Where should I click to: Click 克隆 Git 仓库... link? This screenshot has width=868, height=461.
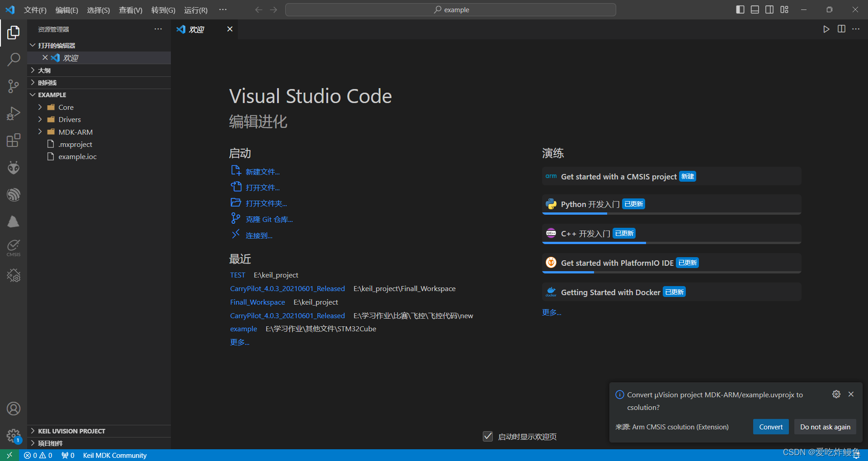pyautogui.click(x=269, y=219)
